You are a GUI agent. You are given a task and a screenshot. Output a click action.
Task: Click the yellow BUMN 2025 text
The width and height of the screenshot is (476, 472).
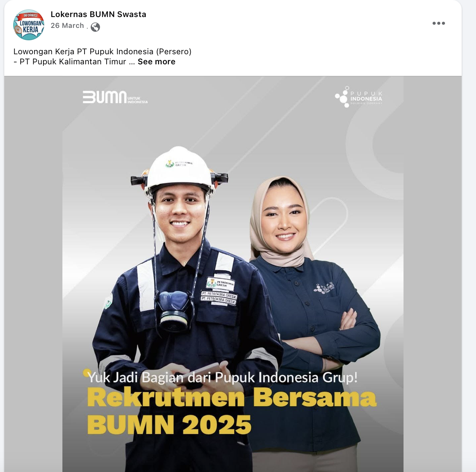point(169,425)
